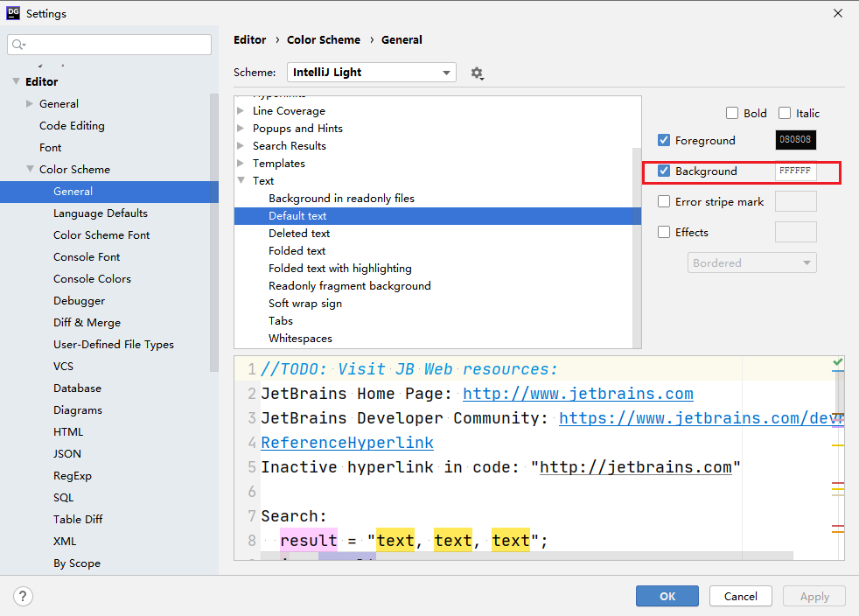
Task: Select Deleted text item
Action: (x=299, y=234)
